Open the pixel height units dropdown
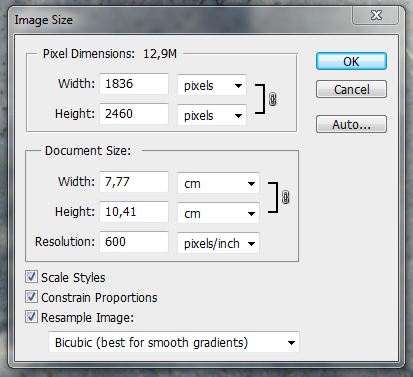Image resolution: width=413 pixels, height=377 pixels. [212, 115]
